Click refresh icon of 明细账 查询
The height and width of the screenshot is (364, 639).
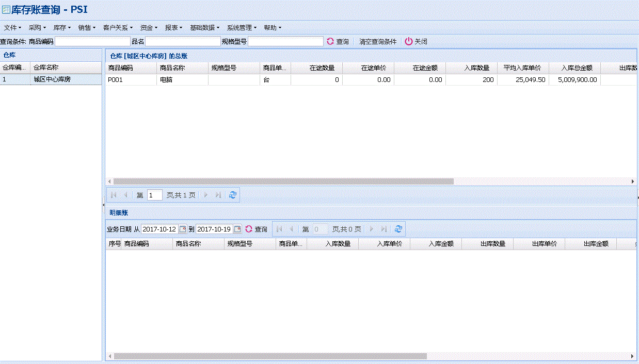[x=249, y=229]
